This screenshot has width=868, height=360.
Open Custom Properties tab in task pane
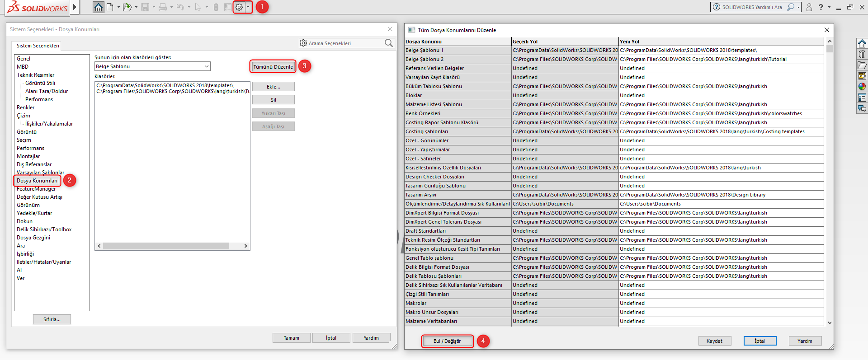862,98
